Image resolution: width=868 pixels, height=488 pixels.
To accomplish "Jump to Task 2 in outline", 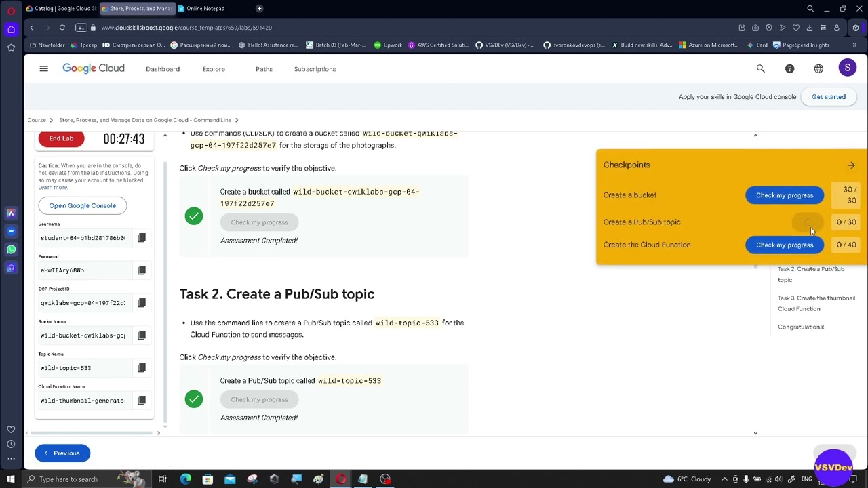I will 811,274.
